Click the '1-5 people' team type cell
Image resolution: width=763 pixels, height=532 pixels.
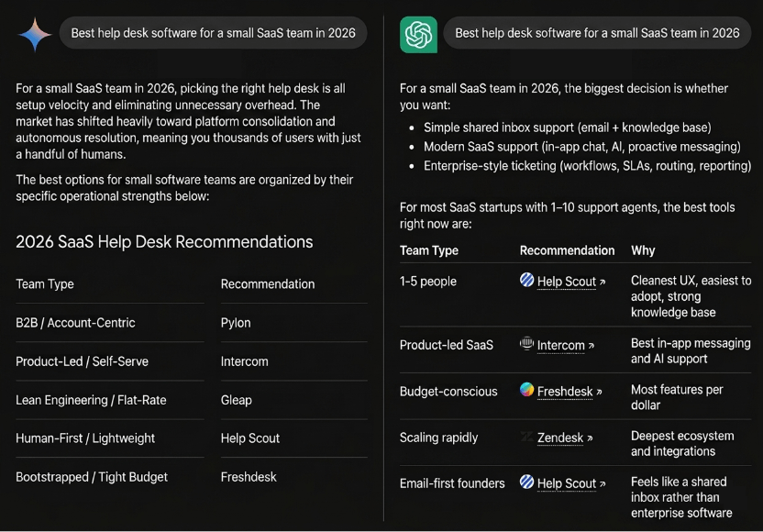[427, 282]
